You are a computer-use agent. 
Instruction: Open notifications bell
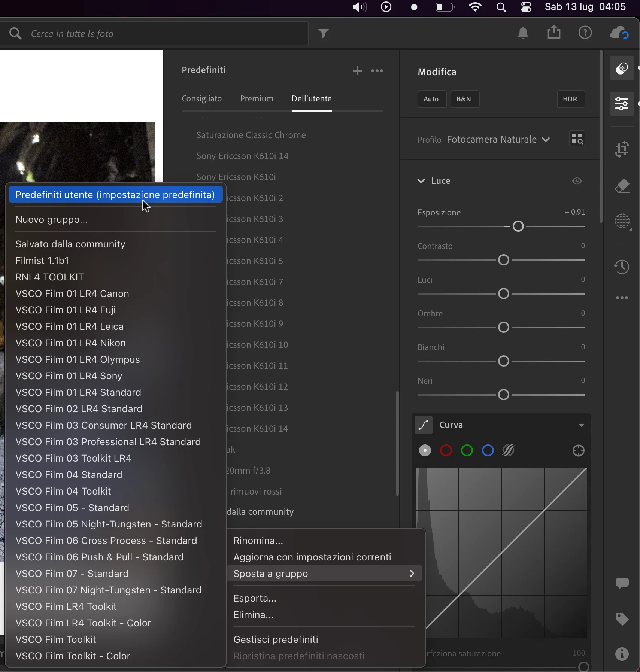tap(523, 33)
